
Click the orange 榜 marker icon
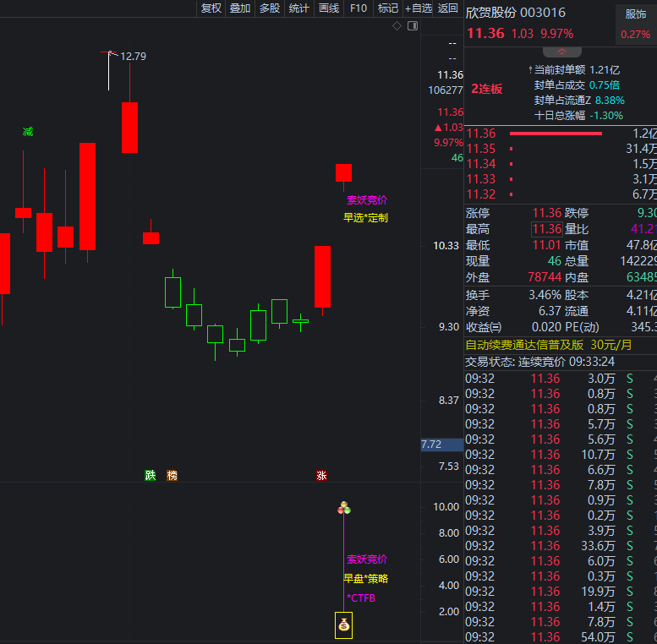tap(172, 476)
